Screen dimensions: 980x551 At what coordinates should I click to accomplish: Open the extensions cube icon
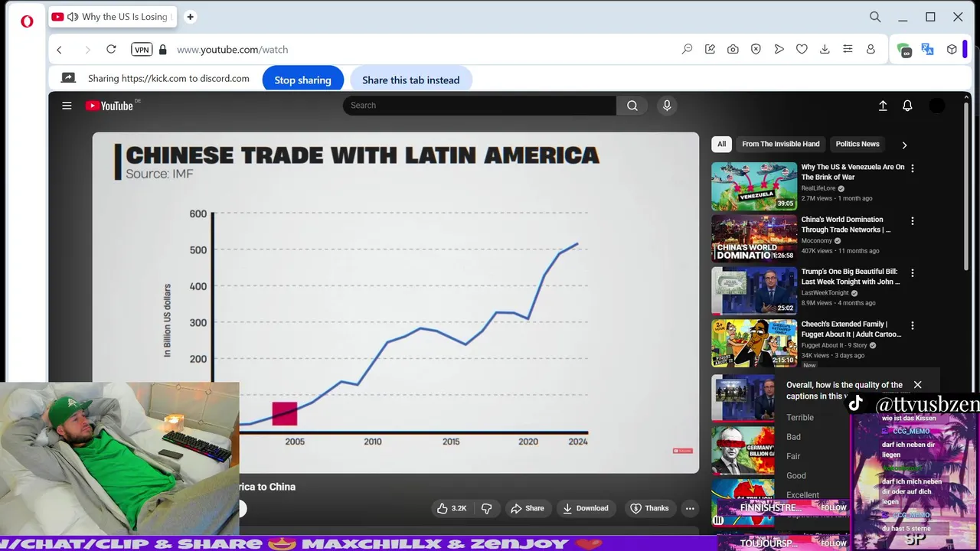(x=952, y=49)
